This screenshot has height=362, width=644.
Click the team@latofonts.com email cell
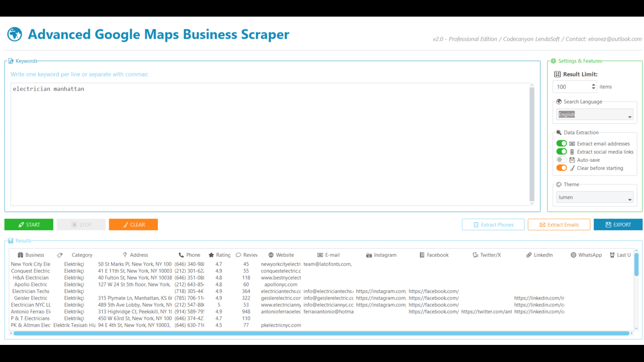[x=328, y=264]
